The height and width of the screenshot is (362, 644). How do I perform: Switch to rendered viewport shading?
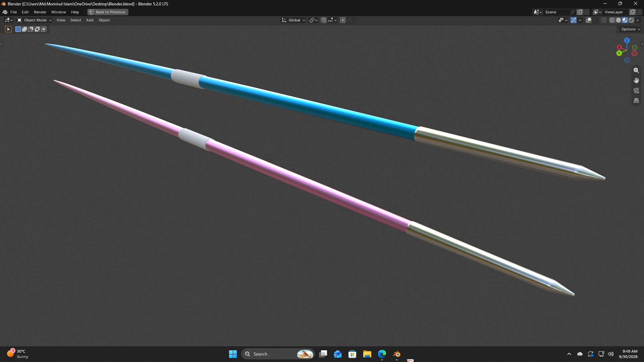pyautogui.click(x=631, y=20)
